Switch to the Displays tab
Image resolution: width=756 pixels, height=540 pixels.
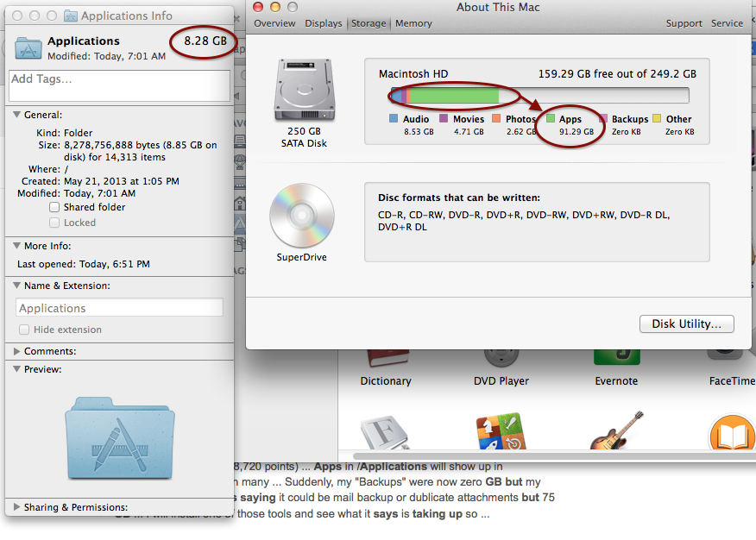click(323, 23)
